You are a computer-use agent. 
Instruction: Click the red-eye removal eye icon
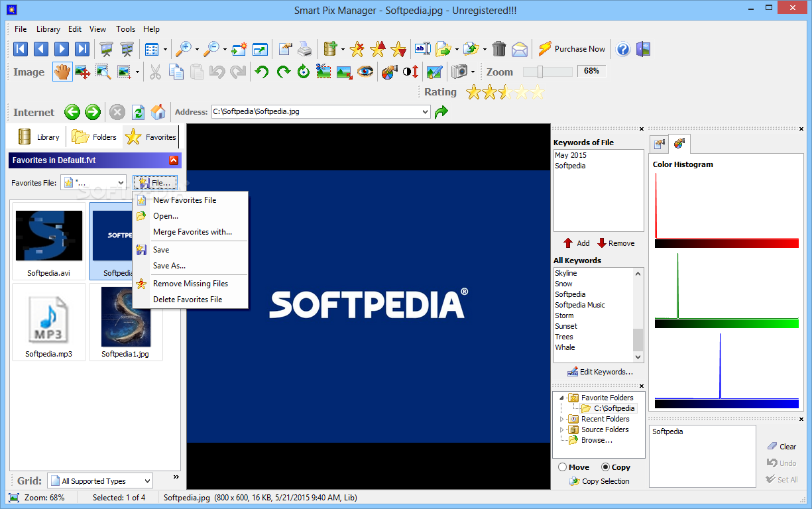click(365, 72)
